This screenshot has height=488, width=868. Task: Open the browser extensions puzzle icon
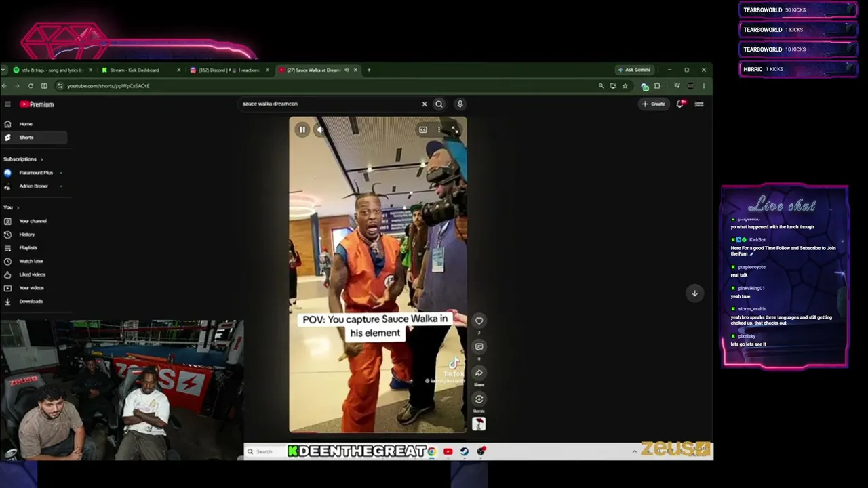(x=657, y=86)
